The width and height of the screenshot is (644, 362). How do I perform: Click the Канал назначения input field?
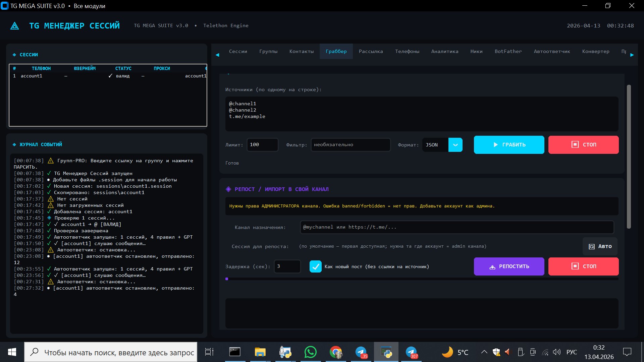pos(457,227)
